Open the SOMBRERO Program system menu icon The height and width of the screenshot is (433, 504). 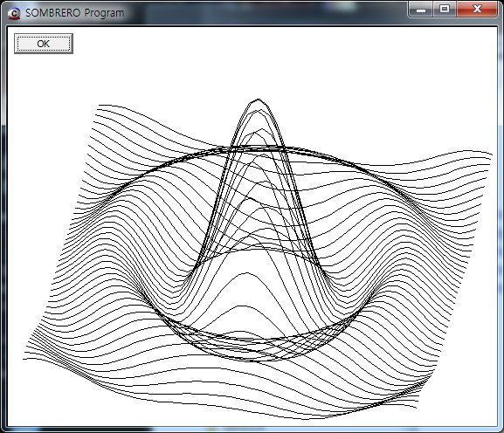(x=14, y=13)
